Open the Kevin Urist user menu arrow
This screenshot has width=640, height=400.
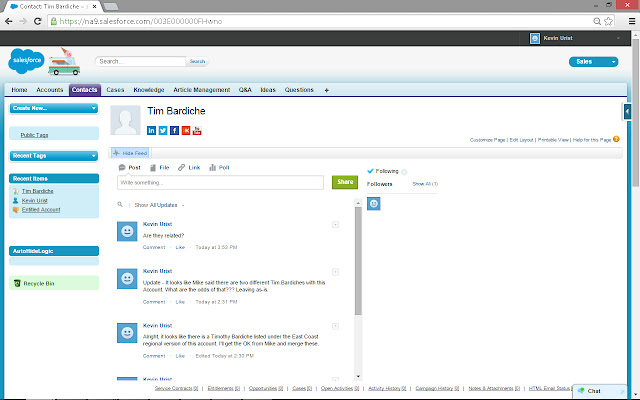pyautogui.click(x=618, y=38)
